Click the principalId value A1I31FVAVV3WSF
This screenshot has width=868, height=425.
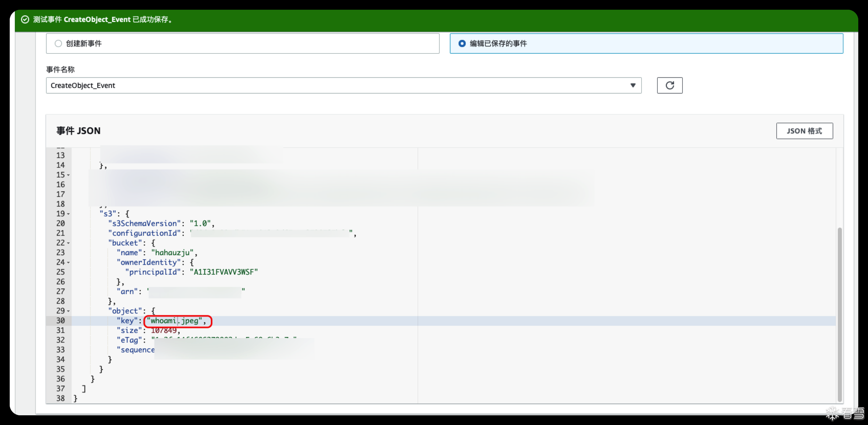(x=224, y=272)
